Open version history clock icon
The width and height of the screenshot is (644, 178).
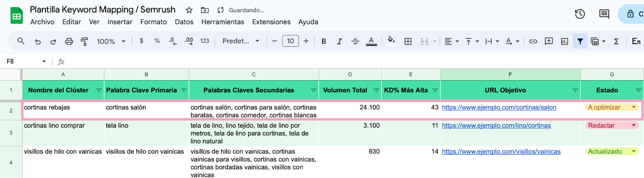point(580,14)
